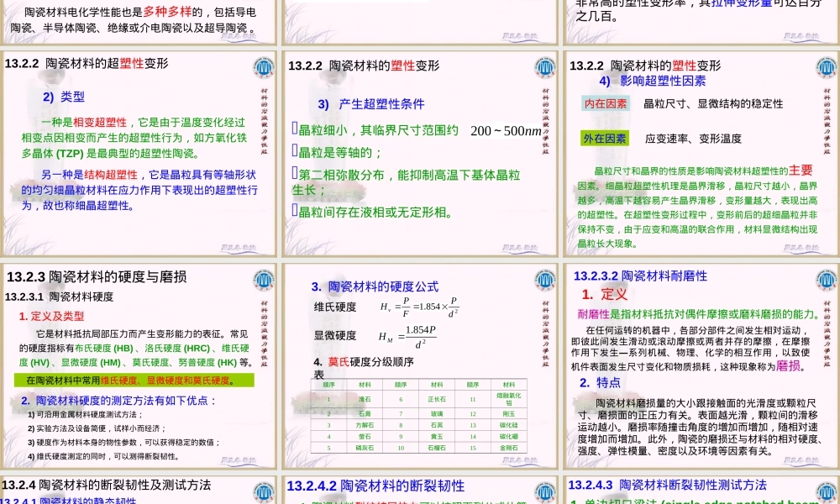This screenshot has height=504, width=840.
Task: Click the red word 主要 on the 影响超塑性因素 slide
Action: click(x=801, y=171)
